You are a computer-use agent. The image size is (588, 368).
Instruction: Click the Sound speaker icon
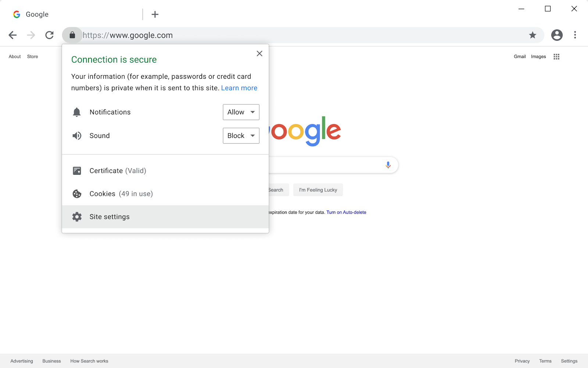[x=77, y=136]
